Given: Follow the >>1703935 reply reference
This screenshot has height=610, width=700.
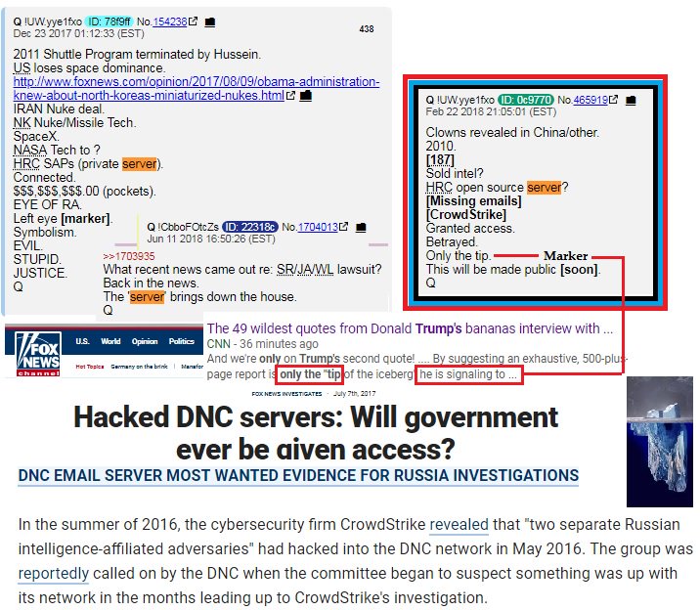Looking at the screenshot, I should (x=129, y=256).
